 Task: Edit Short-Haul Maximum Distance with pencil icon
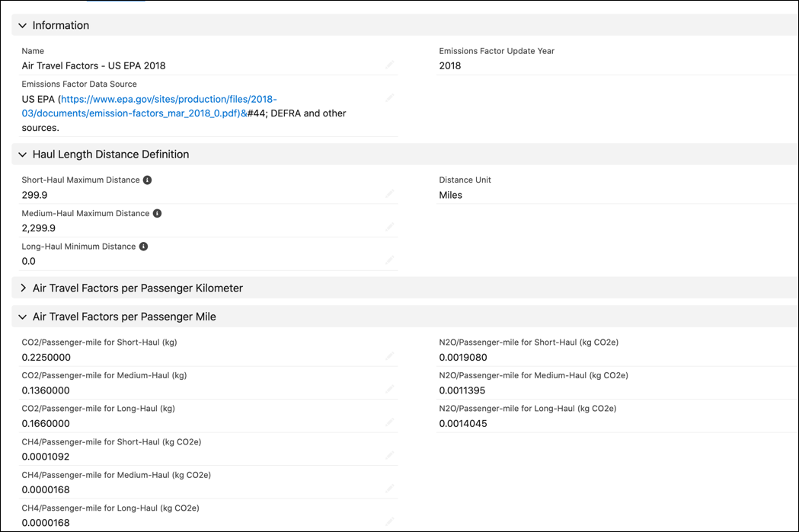click(x=390, y=194)
